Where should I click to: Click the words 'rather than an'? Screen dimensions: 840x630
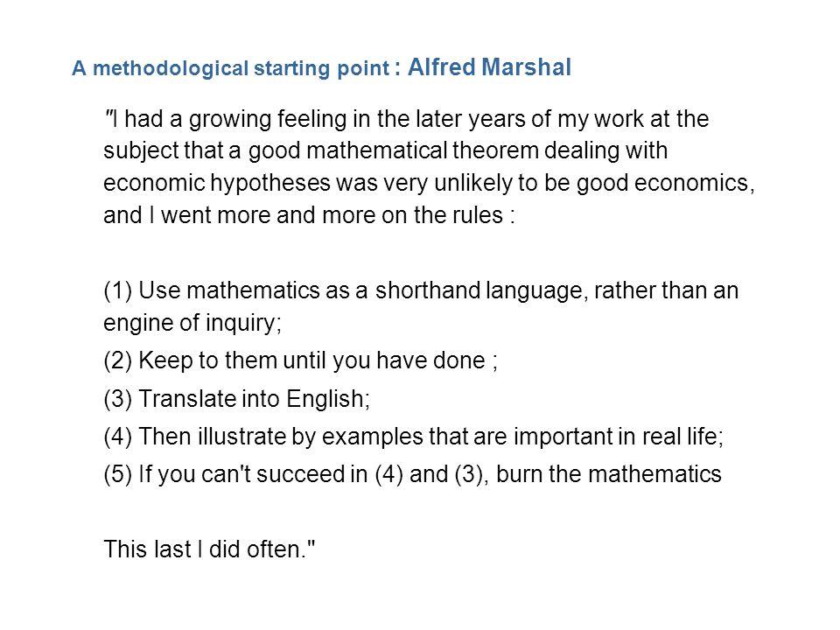pos(667,290)
